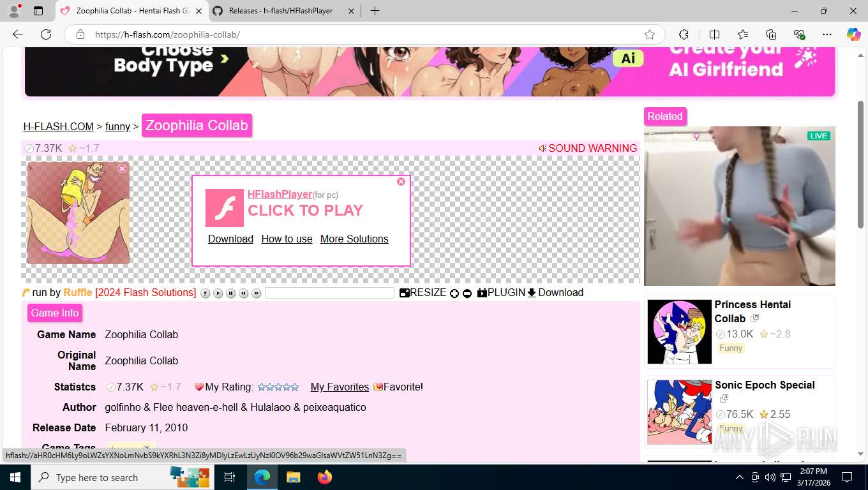This screenshot has height=490, width=868.
Task: Open the Download link in the prompt
Action: pos(230,239)
